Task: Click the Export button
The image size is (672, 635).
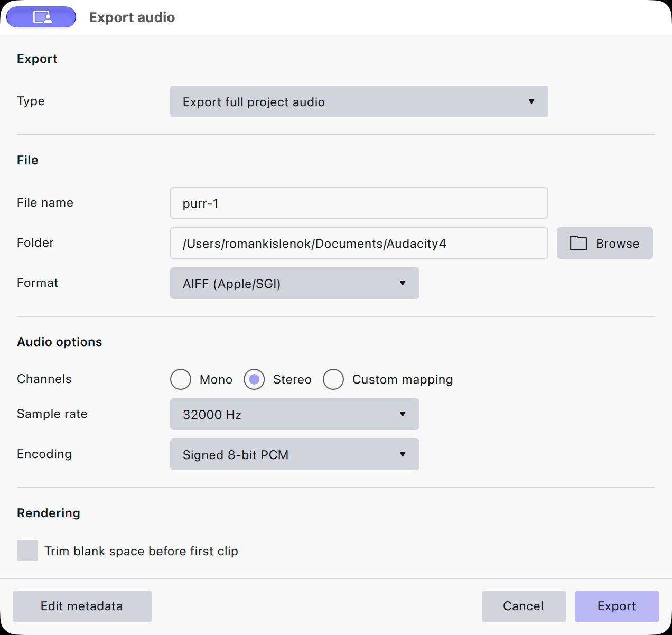Action: click(617, 606)
